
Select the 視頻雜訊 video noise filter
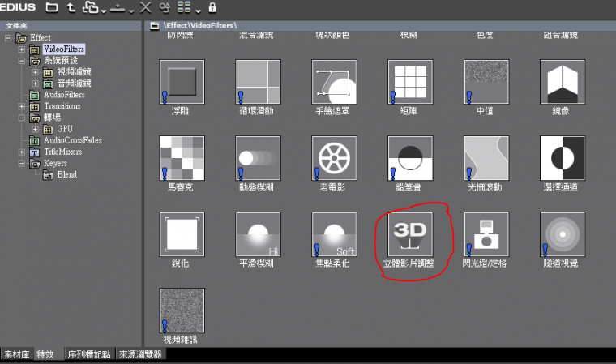point(182,310)
